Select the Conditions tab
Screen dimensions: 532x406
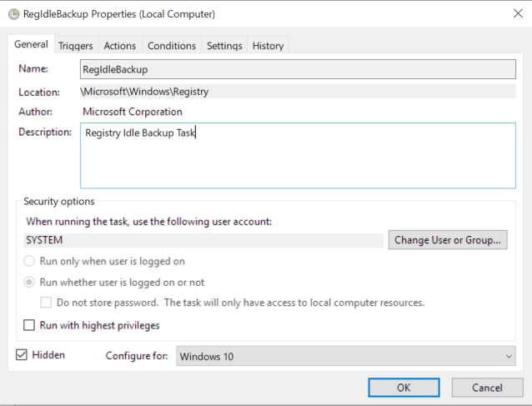[172, 46]
